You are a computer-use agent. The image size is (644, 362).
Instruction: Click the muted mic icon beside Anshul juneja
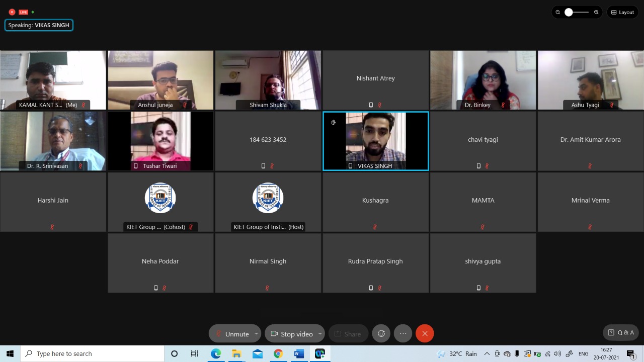click(185, 105)
